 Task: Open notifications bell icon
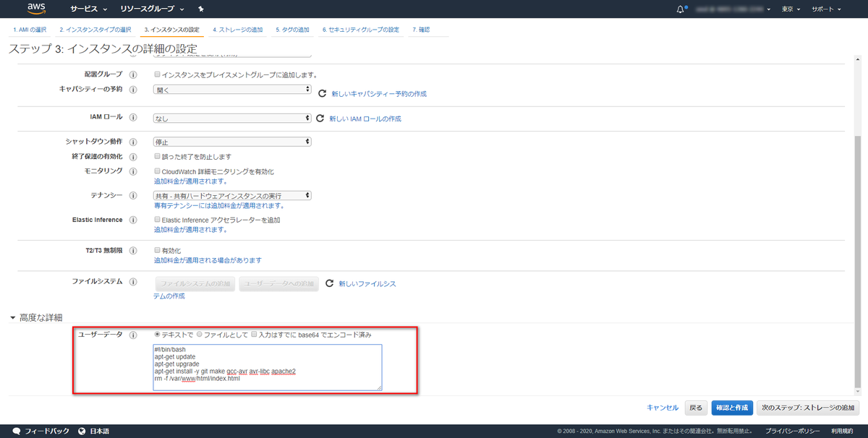pos(680,9)
